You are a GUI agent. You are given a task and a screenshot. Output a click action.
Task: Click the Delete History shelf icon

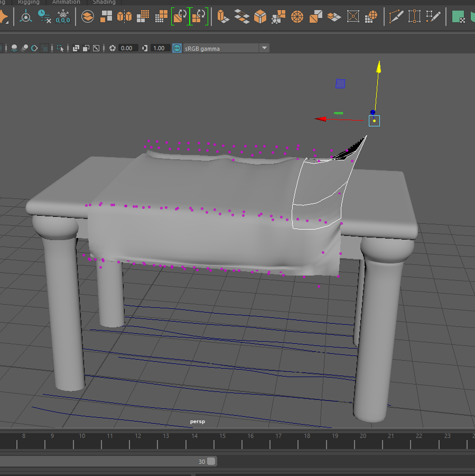tap(44, 16)
